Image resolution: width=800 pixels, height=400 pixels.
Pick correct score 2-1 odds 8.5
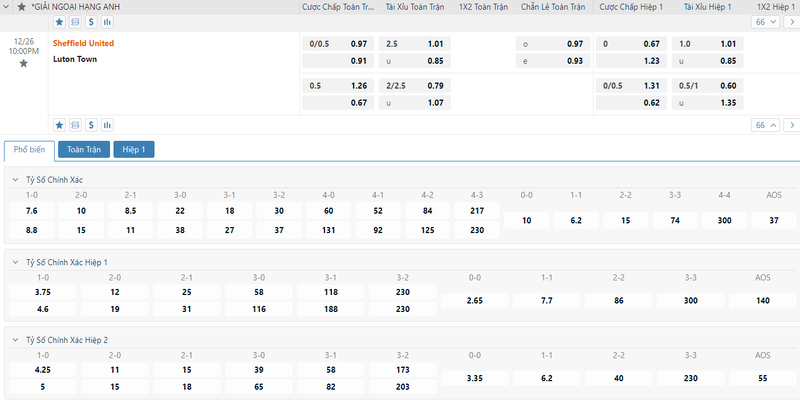coord(131,211)
